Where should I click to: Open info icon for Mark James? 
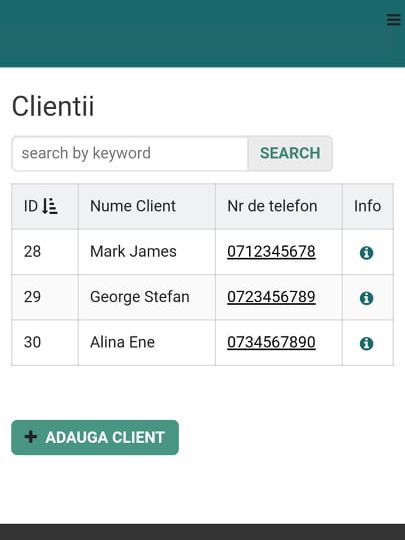(366, 252)
